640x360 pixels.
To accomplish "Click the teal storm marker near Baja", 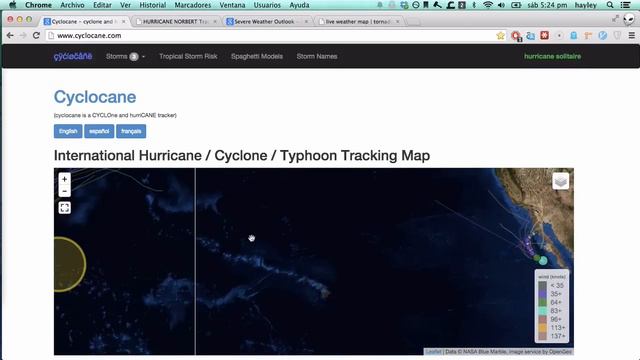I will (543, 260).
